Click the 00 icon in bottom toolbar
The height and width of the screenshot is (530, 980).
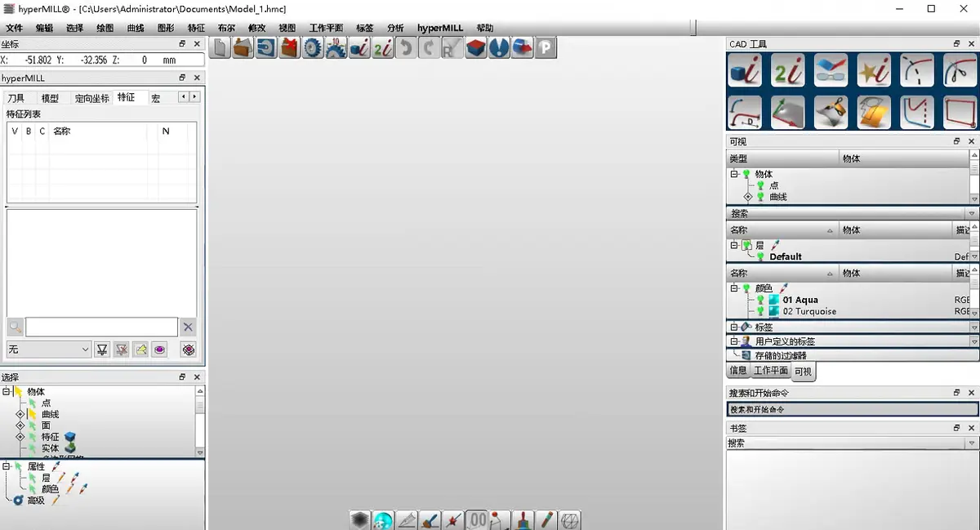pyautogui.click(x=477, y=519)
